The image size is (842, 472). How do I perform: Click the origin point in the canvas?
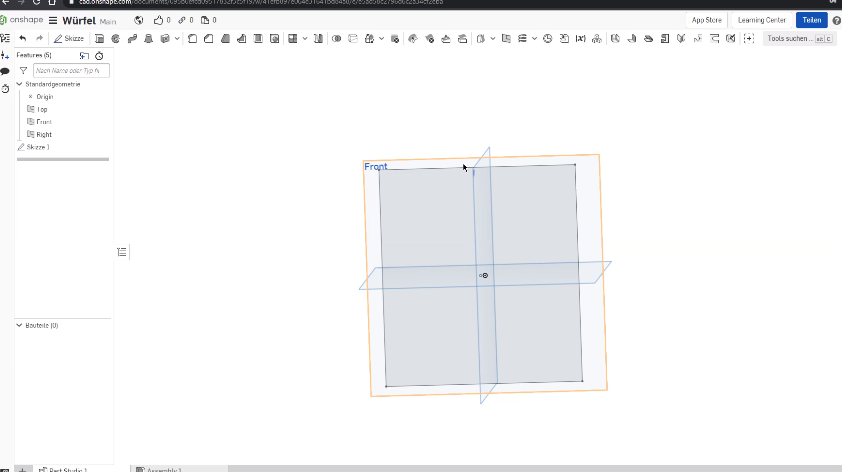pos(484,275)
